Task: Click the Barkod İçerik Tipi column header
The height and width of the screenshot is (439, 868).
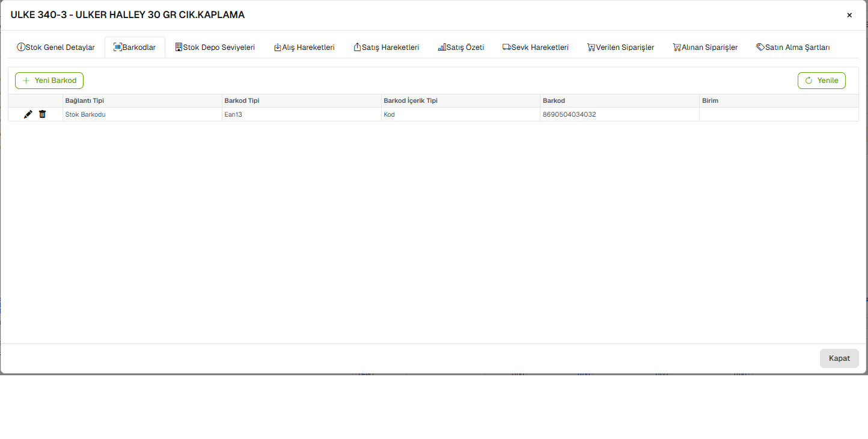Action: coord(411,101)
